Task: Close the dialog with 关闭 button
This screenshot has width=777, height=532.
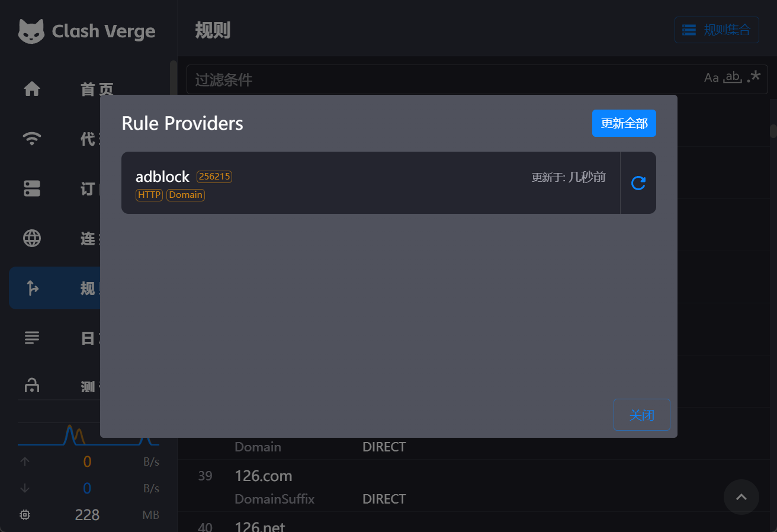Action: pyautogui.click(x=641, y=415)
